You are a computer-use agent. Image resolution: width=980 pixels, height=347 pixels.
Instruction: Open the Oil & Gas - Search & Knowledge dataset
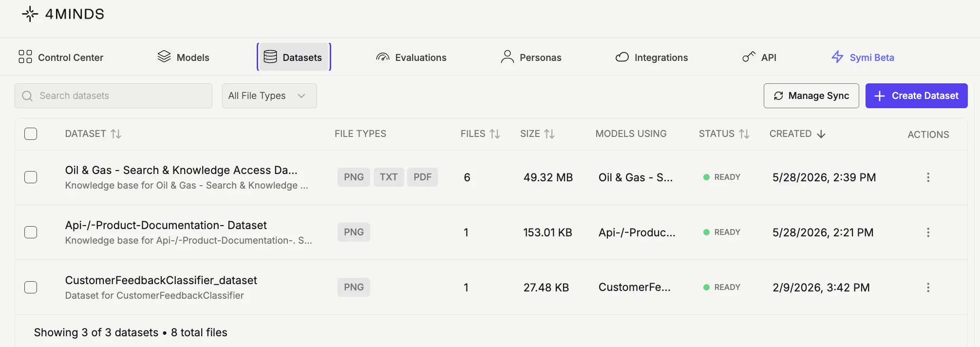tap(181, 170)
